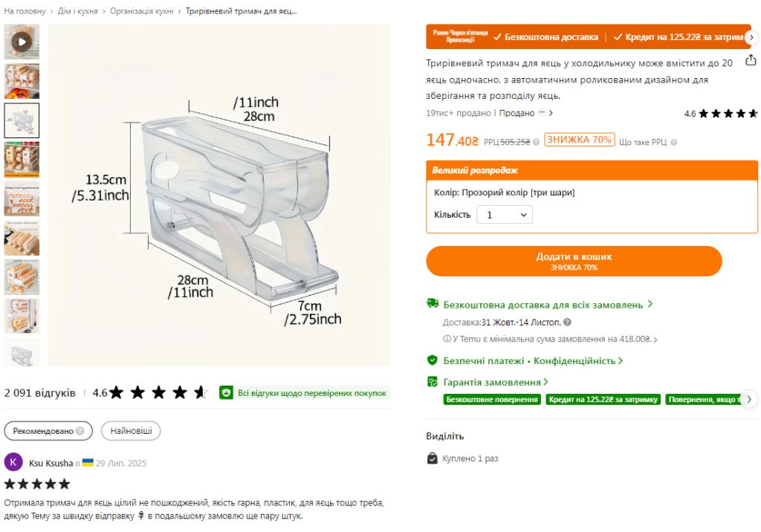This screenshot has height=532, width=761.
Task: Click the order guarantee calendar icon
Action: pyautogui.click(x=432, y=382)
